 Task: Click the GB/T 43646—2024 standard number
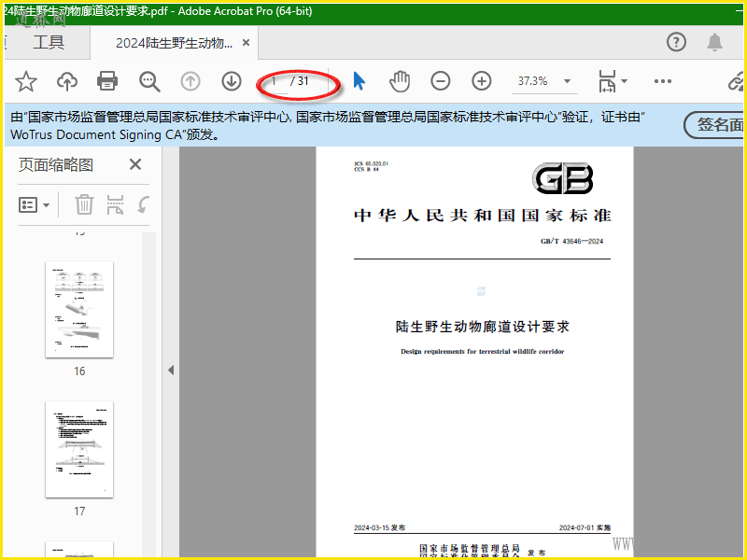(571, 242)
